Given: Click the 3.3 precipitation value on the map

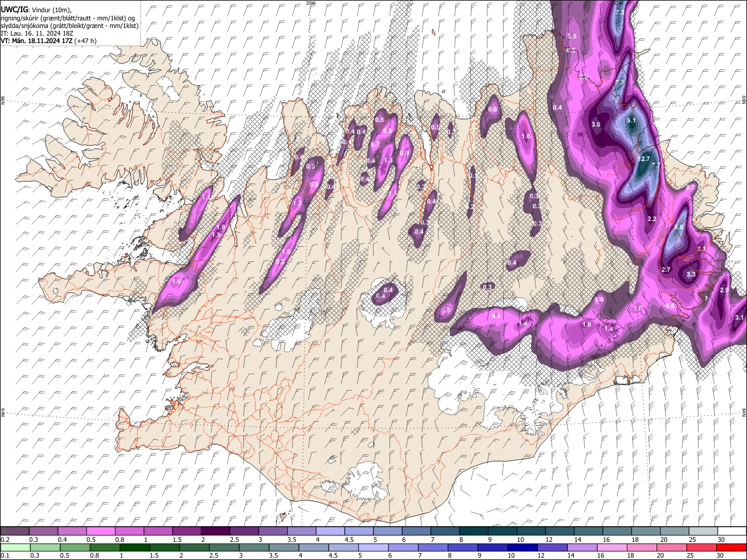Looking at the screenshot, I should (691, 274).
